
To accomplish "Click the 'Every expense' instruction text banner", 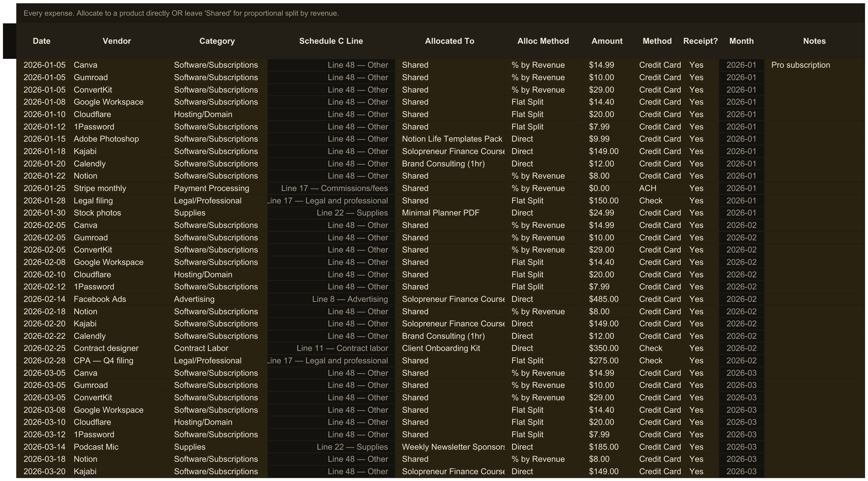I will 441,14.
